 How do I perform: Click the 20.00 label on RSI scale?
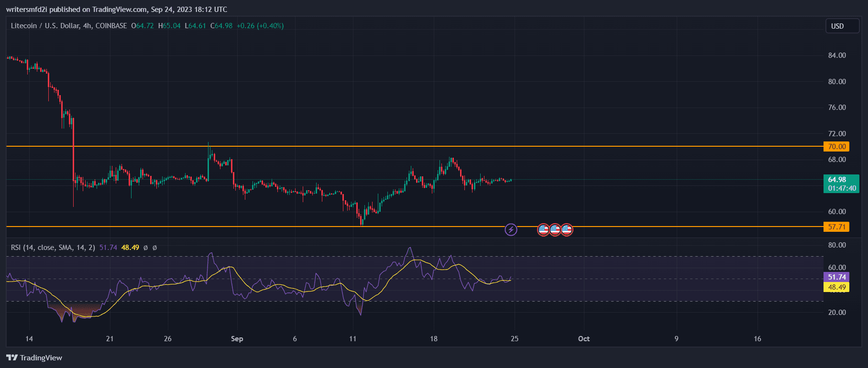(837, 313)
